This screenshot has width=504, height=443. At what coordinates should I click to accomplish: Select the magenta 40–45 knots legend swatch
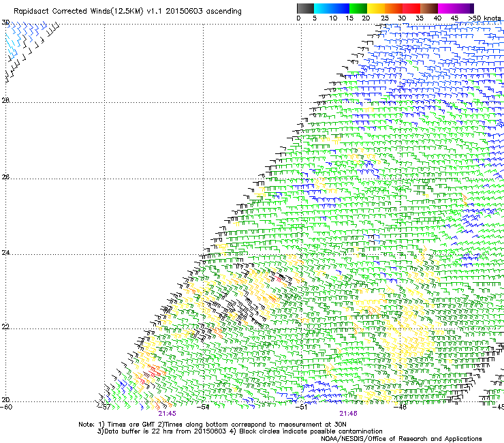click(447, 8)
